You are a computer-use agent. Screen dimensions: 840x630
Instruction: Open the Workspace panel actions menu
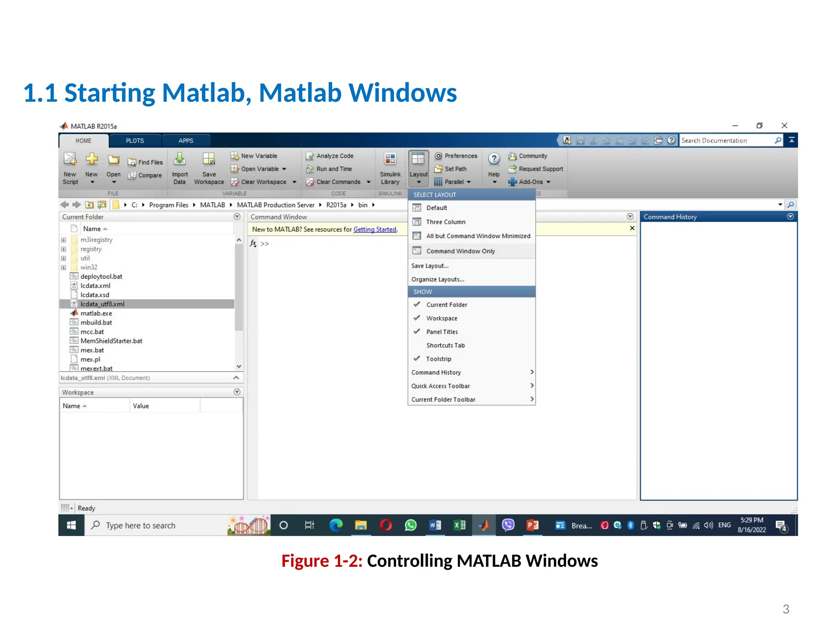pyautogui.click(x=237, y=392)
